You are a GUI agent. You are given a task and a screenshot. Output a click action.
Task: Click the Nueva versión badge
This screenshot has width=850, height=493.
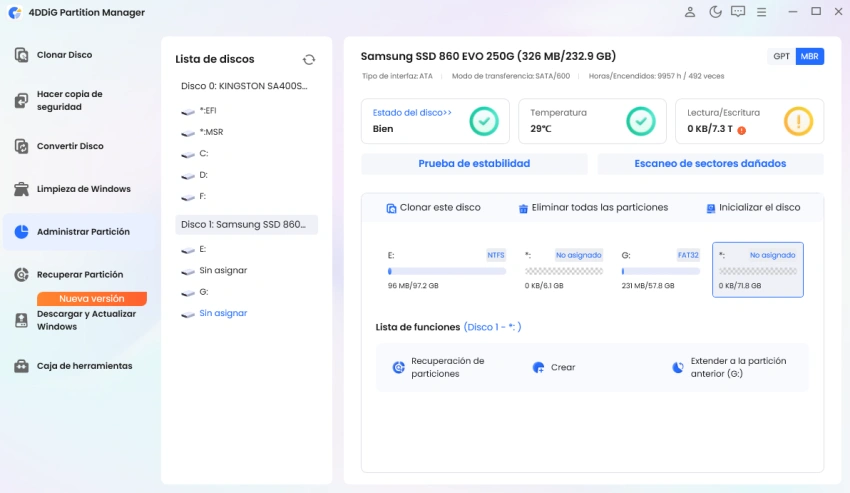pyautogui.click(x=92, y=299)
